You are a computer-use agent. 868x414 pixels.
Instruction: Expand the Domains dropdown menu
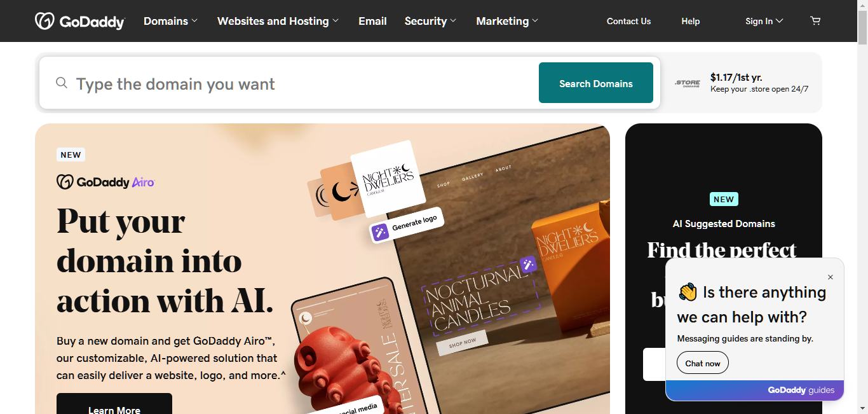(170, 21)
